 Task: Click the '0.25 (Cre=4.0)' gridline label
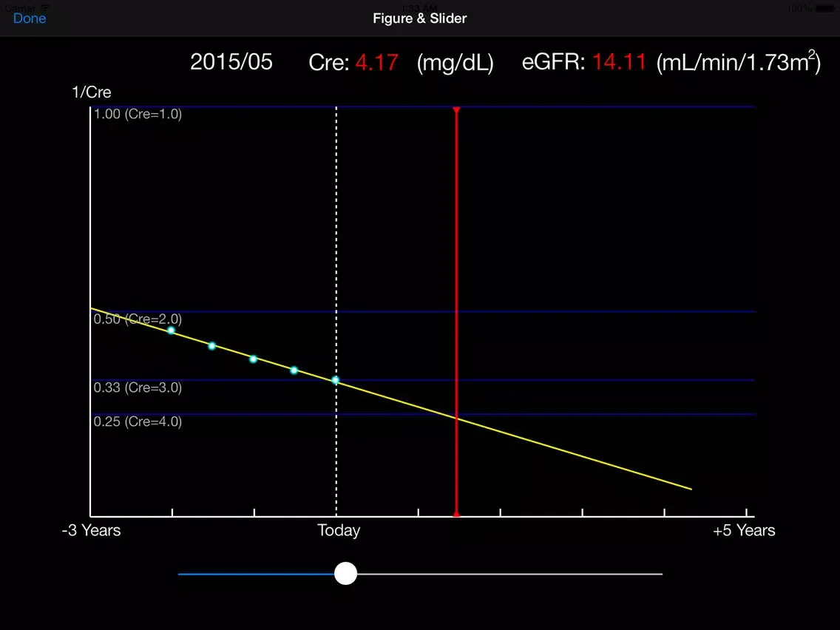coord(138,421)
